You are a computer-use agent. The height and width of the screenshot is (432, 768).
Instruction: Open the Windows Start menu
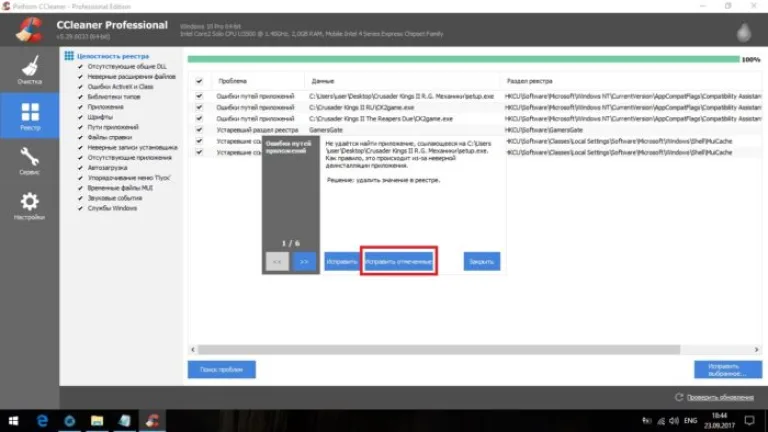click(13, 421)
